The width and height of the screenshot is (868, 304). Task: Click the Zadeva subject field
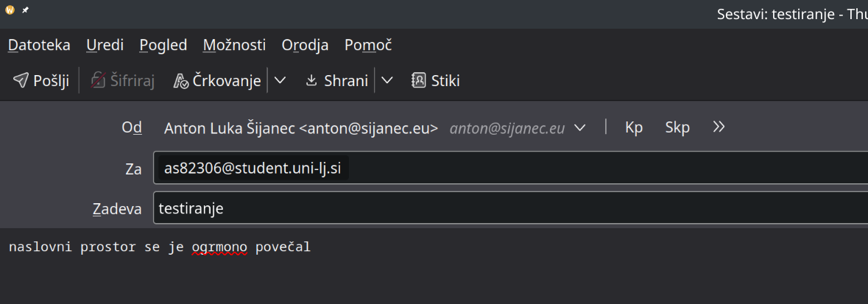508,208
